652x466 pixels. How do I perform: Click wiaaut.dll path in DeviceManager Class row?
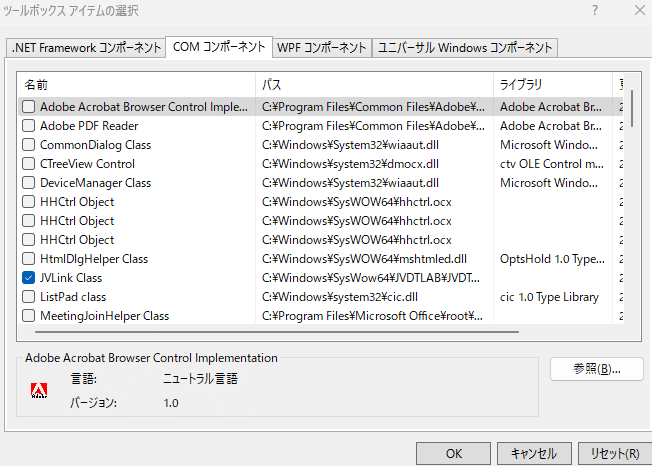pos(350,183)
